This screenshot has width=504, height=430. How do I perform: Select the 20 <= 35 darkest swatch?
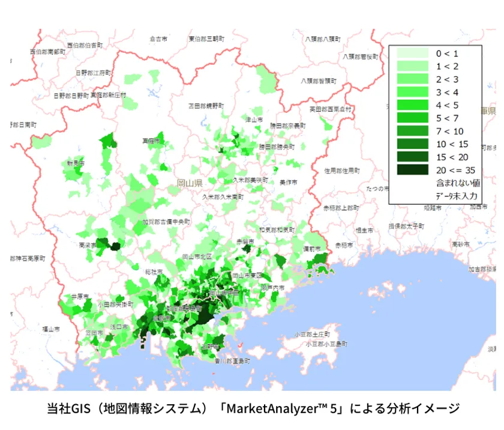[x=412, y=169]
